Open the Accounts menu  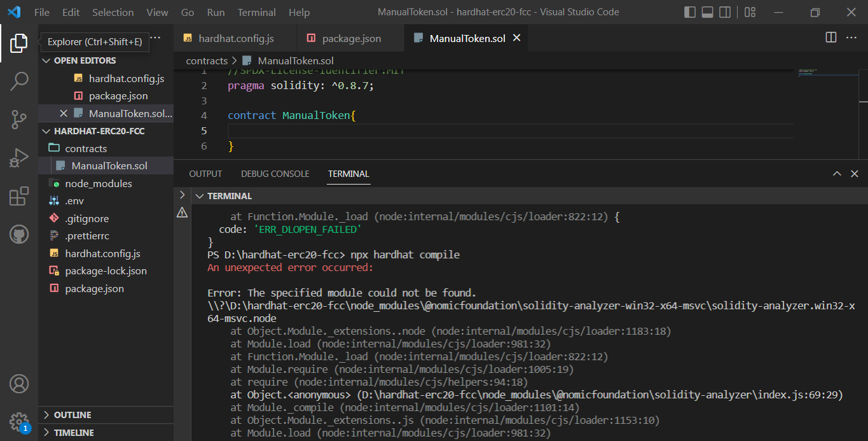tap(19, 384)
